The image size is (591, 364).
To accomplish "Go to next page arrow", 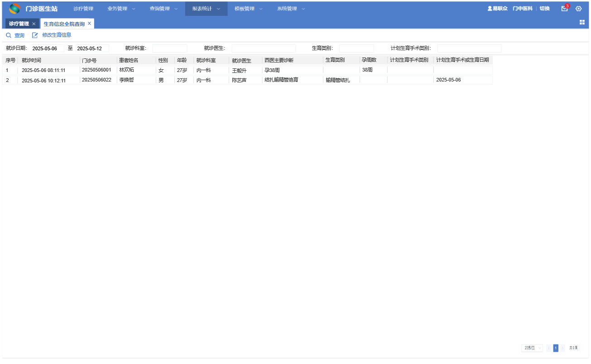I will [563, 348].
